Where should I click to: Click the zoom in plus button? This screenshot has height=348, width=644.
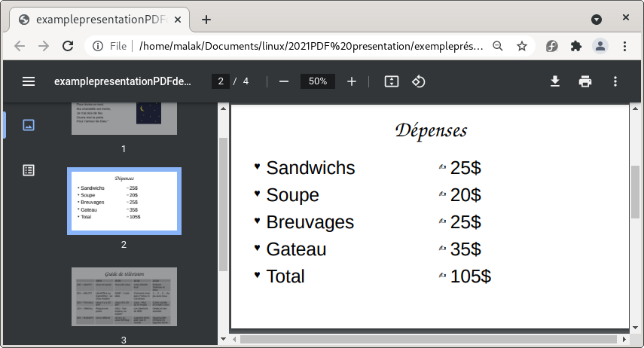tap(352, 81)
